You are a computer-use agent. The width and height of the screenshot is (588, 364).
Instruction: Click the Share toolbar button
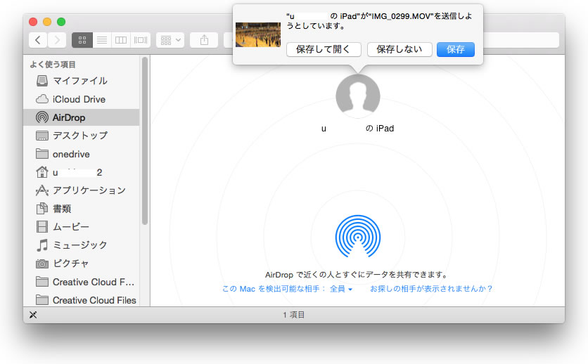point(204,40)
